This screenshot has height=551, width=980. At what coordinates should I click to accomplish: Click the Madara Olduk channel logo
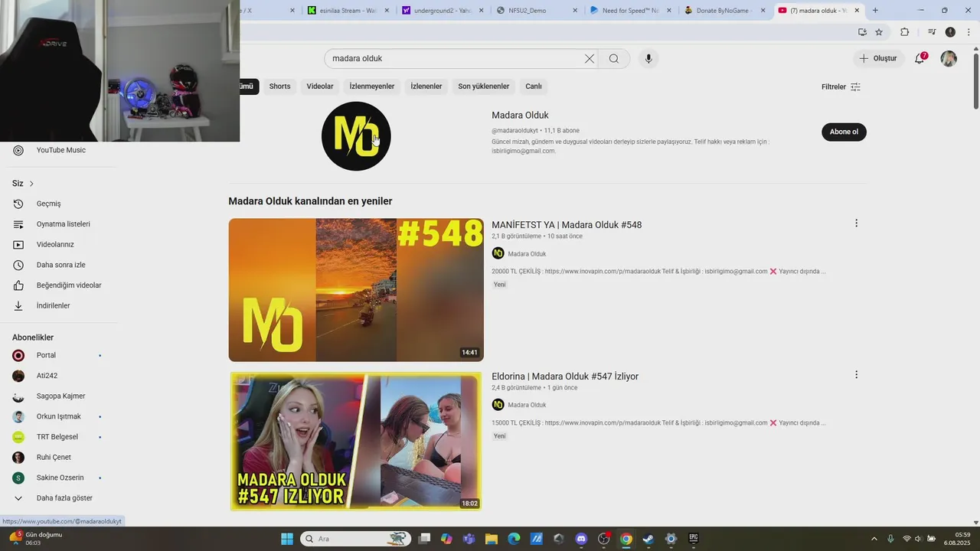tap(356, 136)
